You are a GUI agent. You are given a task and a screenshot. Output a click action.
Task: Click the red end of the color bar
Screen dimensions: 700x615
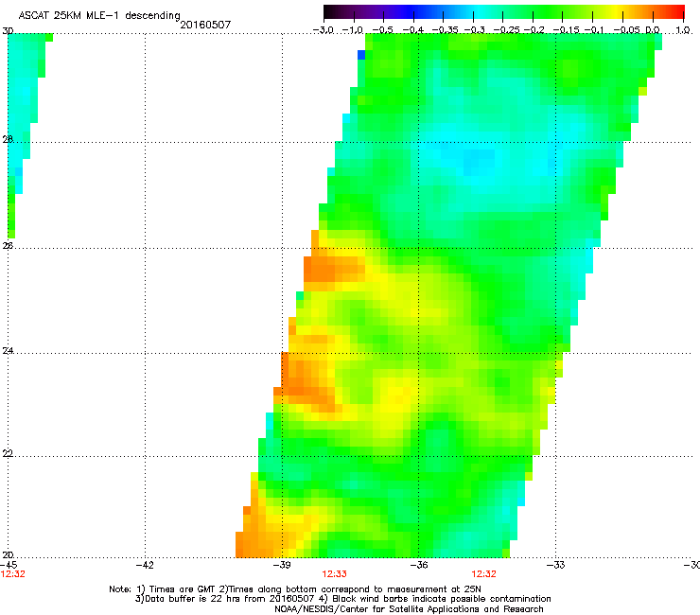pyautogui.click(x=677, y=11)
